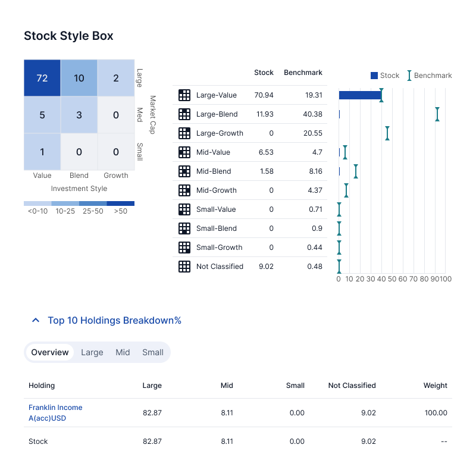Viewport: 476px width, 476px height.
Task: Click the Not Classified style box icon
Action: [184, 267]
